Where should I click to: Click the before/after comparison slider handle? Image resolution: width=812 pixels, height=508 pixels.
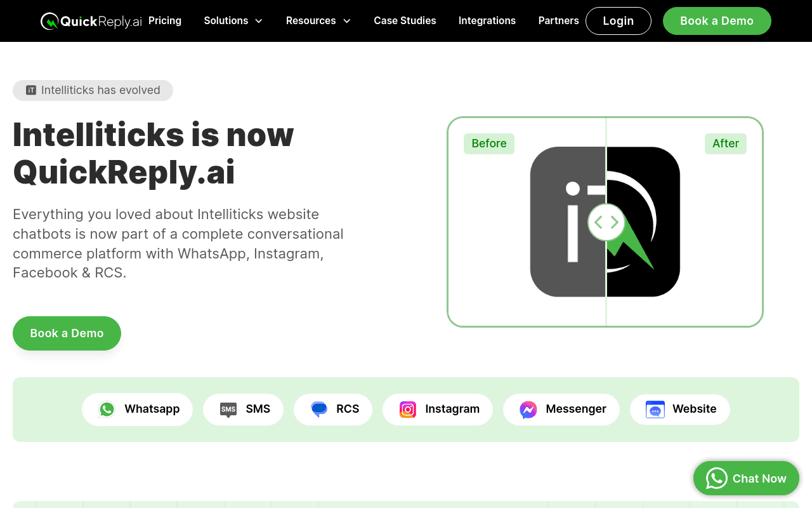tap(606, 222)
